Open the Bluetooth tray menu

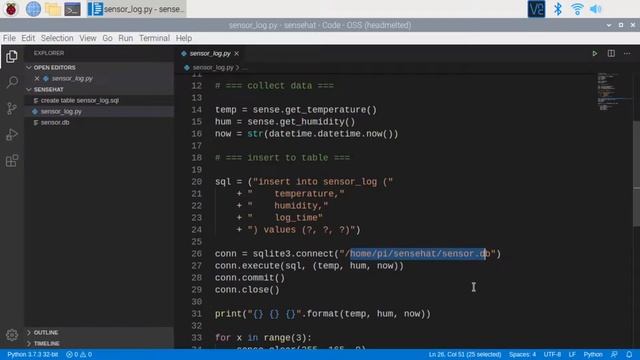(x=558, y=9)
